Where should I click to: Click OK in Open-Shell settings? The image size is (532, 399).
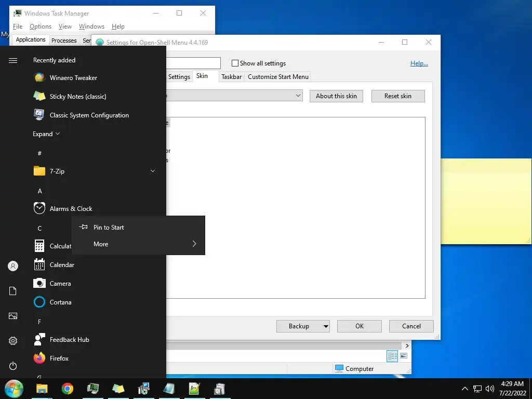tap(360, 326)
